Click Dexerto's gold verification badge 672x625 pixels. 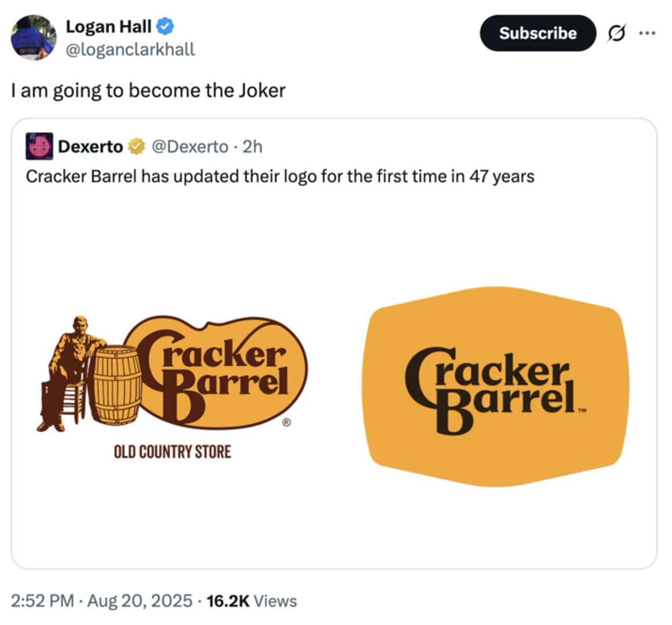pos(134,146)
